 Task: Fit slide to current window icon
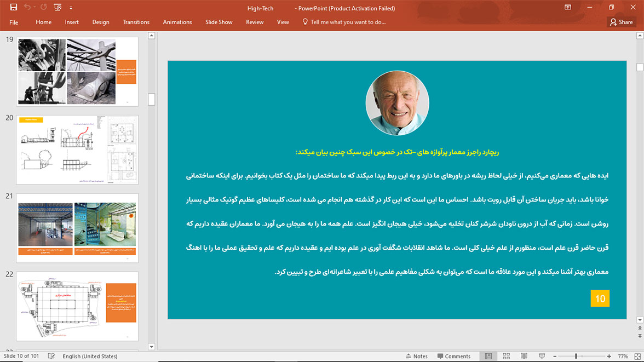(x=637, y=356)
